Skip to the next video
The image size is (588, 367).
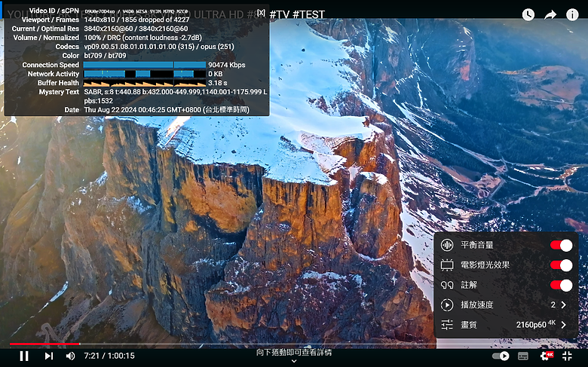(49, 356)
